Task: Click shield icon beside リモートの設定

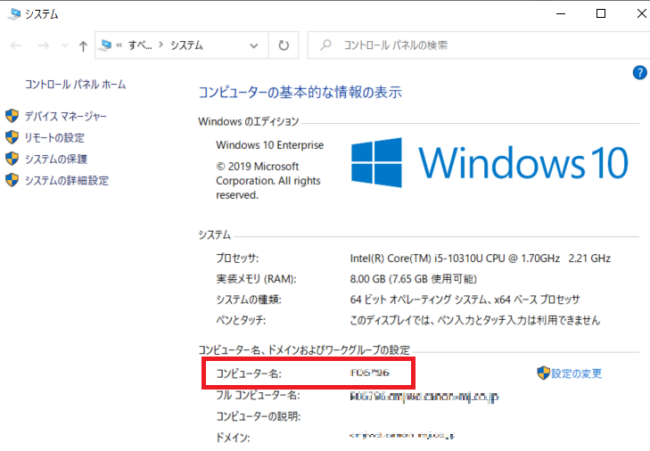Action: pos(12,137)
